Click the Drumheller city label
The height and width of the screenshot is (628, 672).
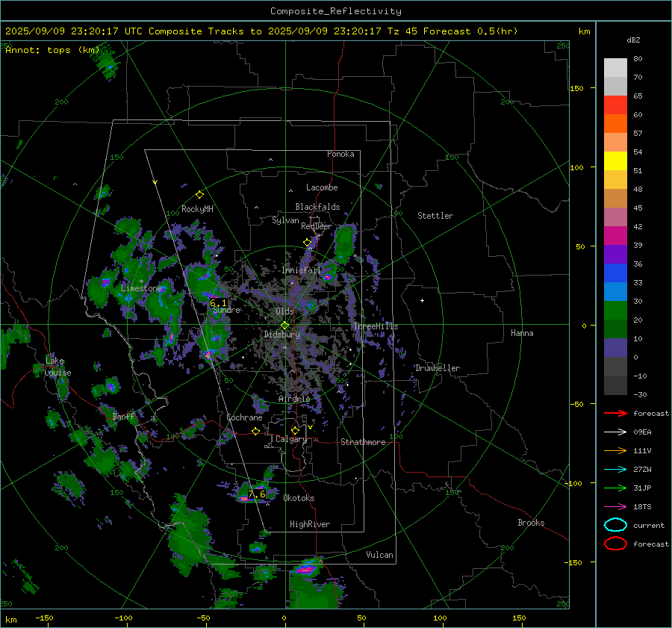click(x=438, y=368)
